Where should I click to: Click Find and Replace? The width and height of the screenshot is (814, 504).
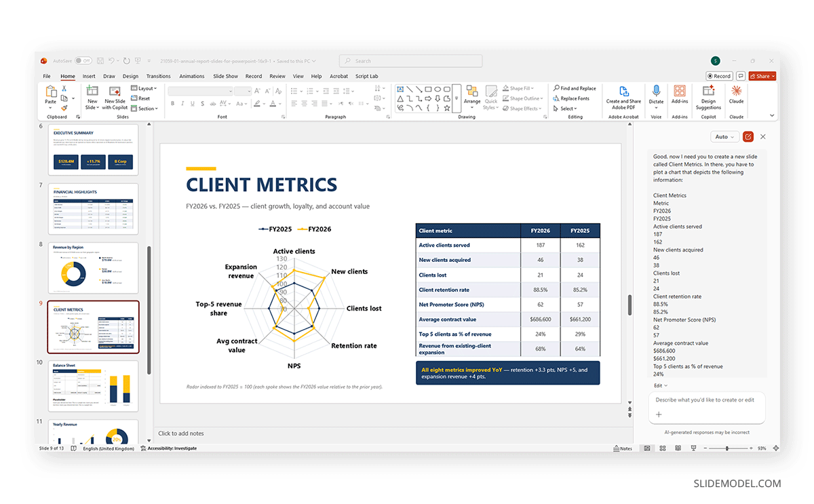click(575, 88)
